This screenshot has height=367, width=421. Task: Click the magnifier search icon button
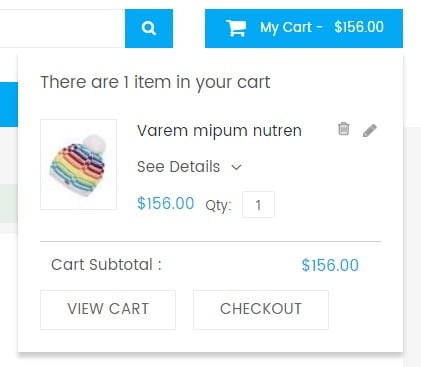pyautogui.click(x=149, y=28)
